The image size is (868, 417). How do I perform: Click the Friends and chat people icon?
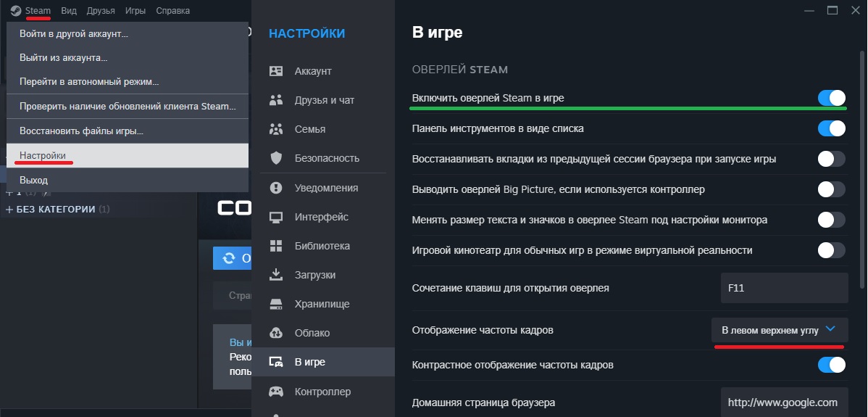275,100
